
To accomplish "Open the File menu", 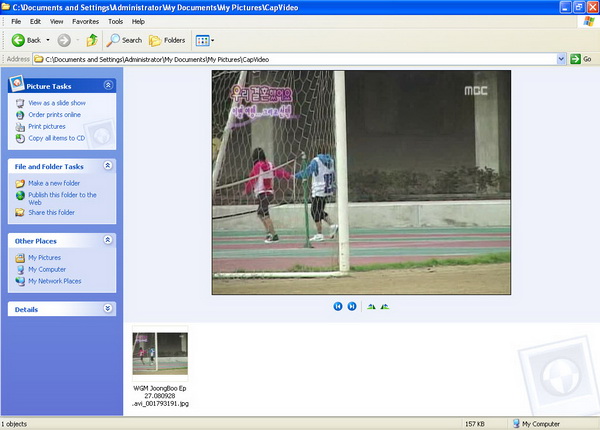I will [16, 21].
